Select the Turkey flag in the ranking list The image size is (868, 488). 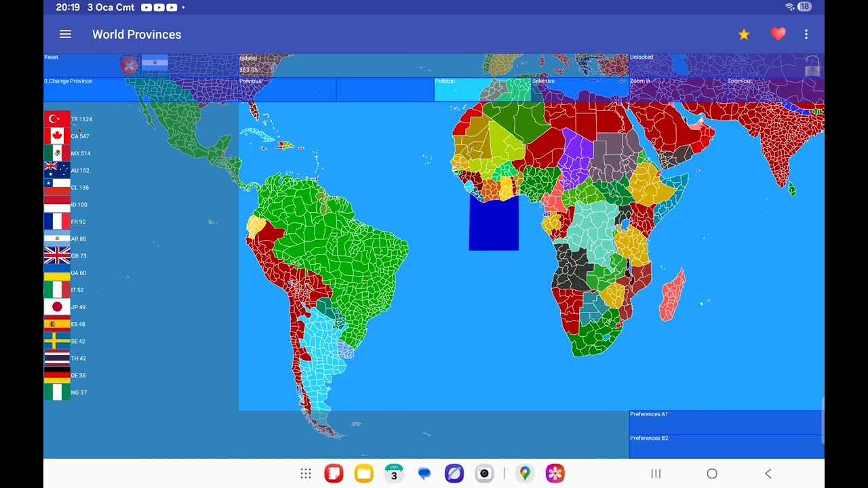[57, 119]
